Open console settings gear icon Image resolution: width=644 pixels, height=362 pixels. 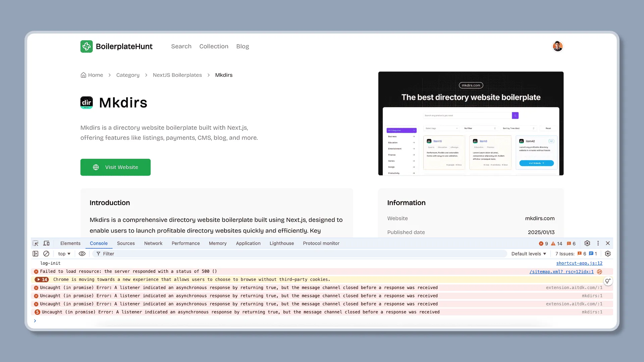608,254
